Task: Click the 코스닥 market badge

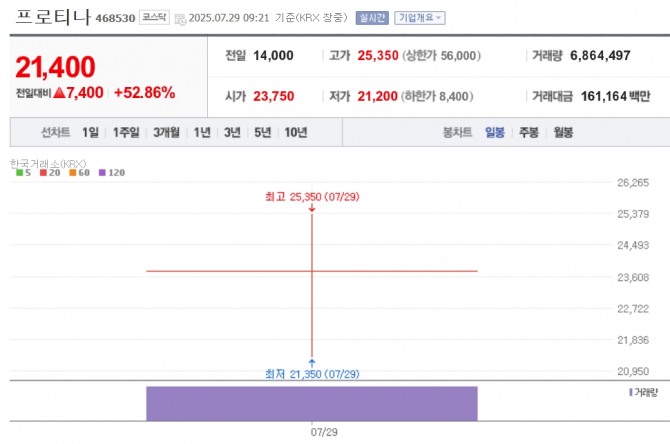Action: pos(154,18)
